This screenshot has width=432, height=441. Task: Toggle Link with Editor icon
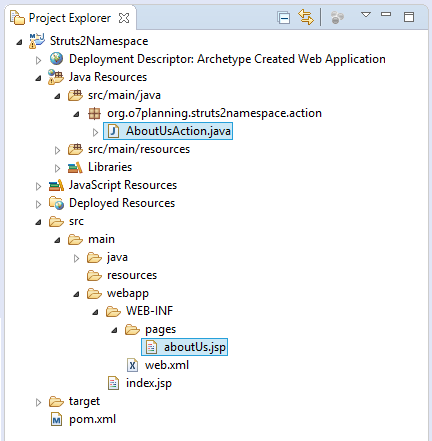click(x=306, y=17)
